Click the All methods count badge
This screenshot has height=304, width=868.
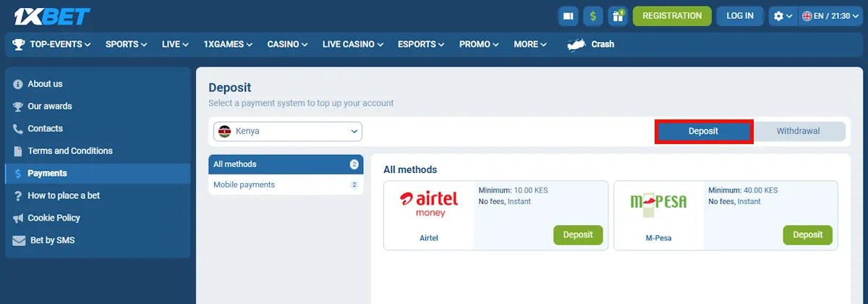pyautogui.click(x=354, y=164)
